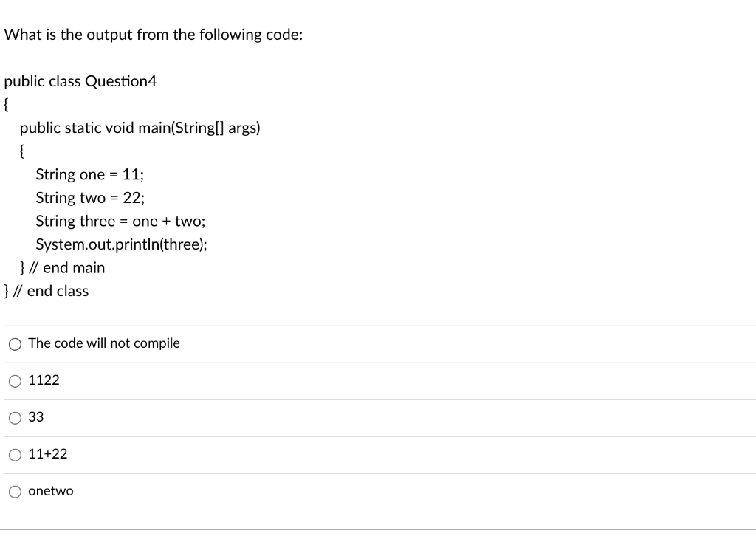The height and width of the screenshot is (539, 756).
Task: Click the divider line above answer choices
Action: point(378,323)
